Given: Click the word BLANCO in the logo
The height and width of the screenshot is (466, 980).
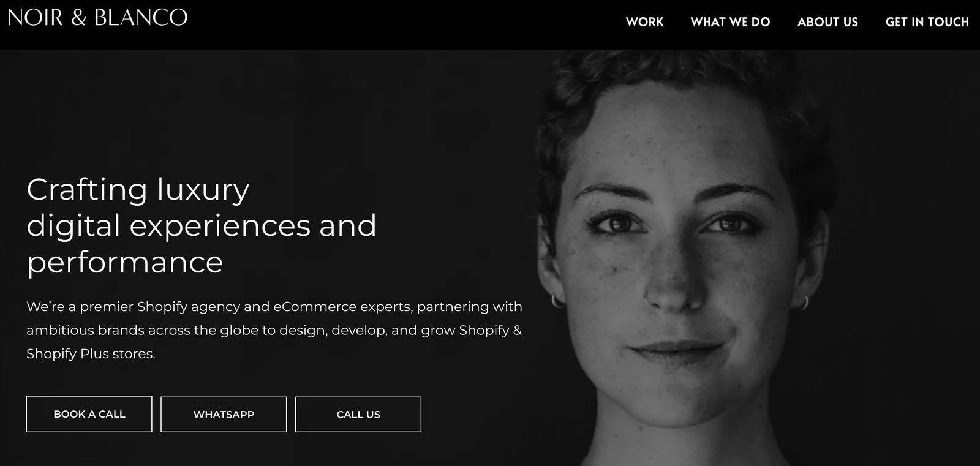Looking at the screenshot, I should click(141, 18).
